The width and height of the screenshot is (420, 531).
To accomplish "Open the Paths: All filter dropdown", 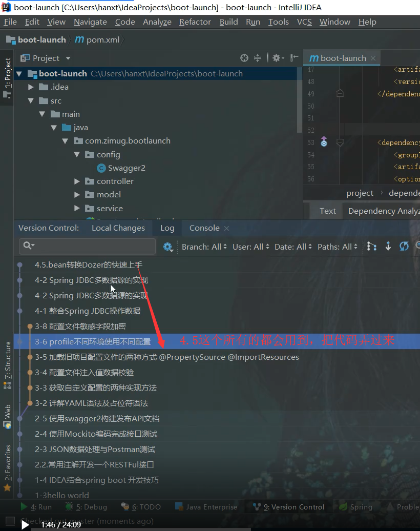I will 338,247.
